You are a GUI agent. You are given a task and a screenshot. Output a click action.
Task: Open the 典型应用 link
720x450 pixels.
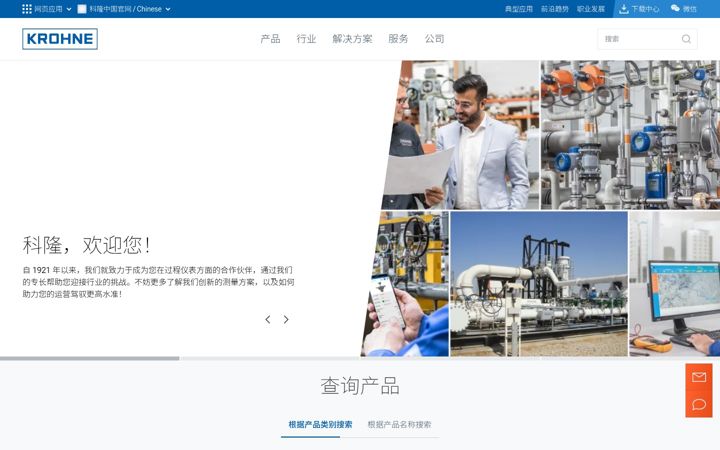[519, 9]
